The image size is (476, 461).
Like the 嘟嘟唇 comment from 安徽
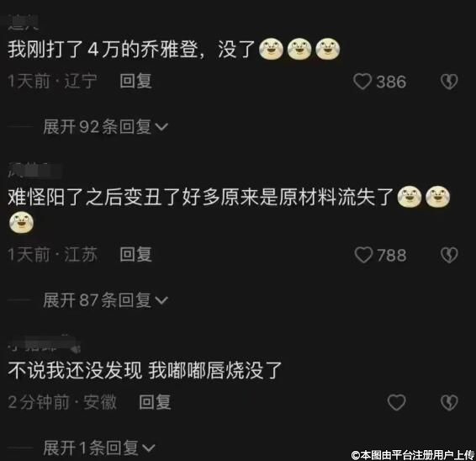(396, 402)
